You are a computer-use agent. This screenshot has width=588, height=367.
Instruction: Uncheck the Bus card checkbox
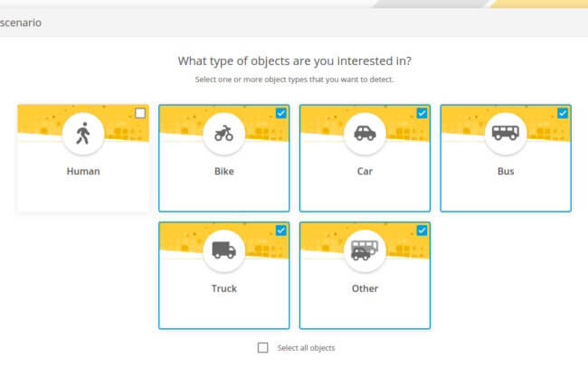coord(563,113)
